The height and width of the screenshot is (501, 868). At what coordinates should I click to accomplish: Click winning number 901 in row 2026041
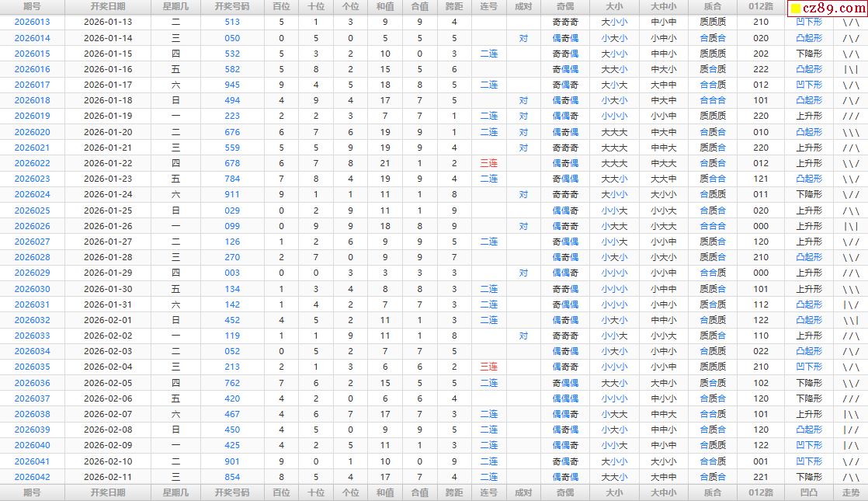coord(232,461)
